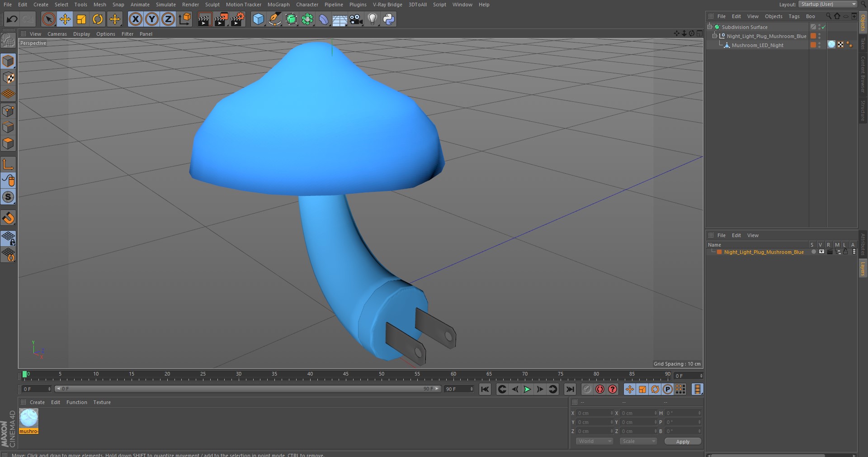Activate the Move tool
Viewport: 868px width, 457px height.
coord(65,19)
